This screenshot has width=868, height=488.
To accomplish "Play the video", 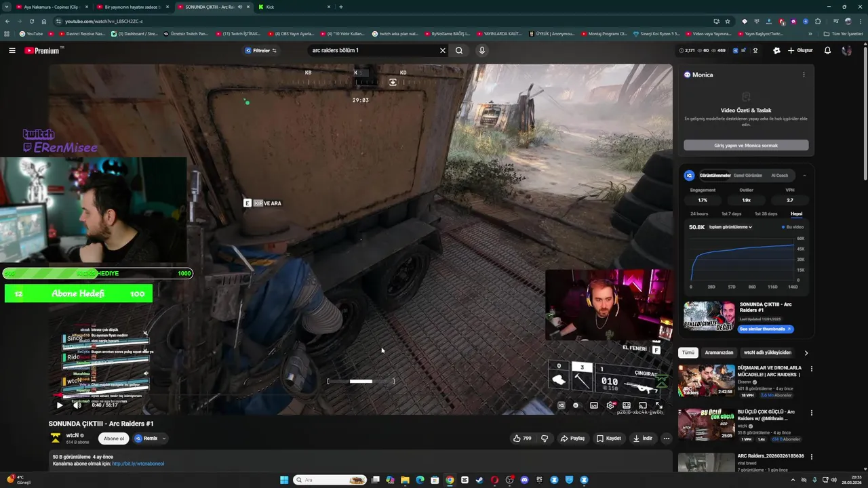I will pos(60,405).
